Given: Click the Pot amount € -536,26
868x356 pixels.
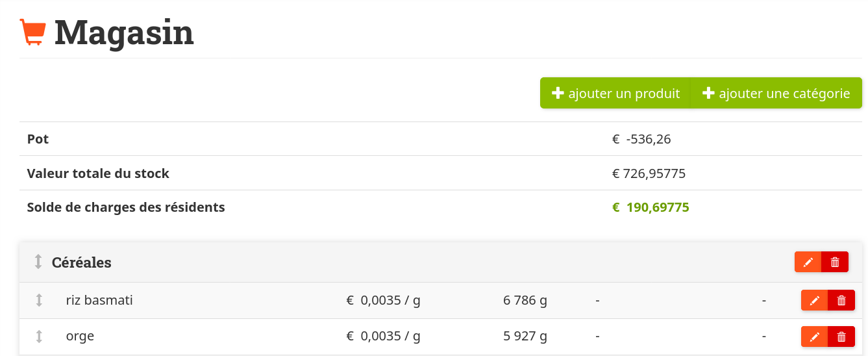Looking at the screenshot, I should click(x=641, y=139).
